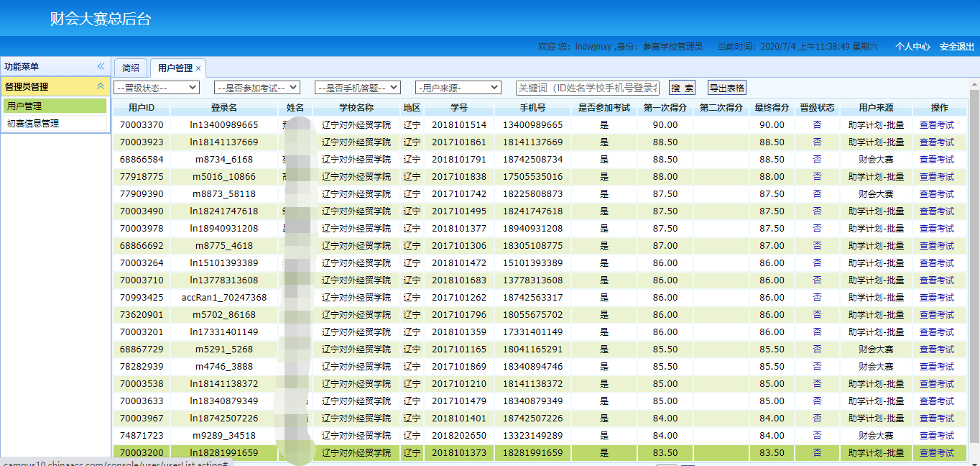This screenshot has height=466, width=980.
Task: Click the 是否参加考试 column header
Action: [604, 108]
